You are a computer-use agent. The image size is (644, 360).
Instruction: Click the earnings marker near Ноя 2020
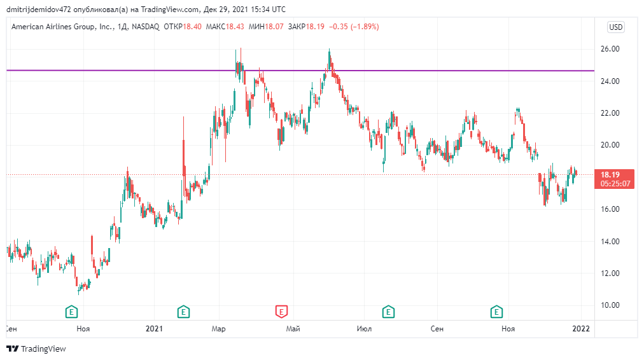point(71,312)
